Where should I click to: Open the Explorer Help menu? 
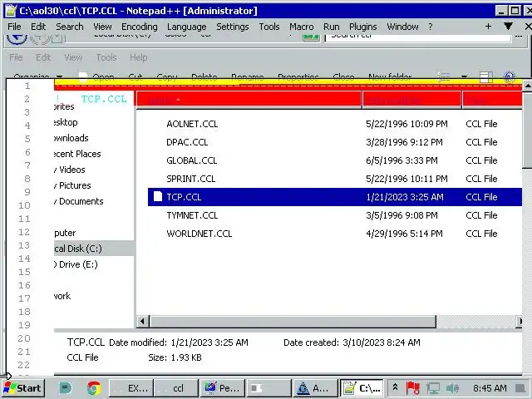(139, 57)
